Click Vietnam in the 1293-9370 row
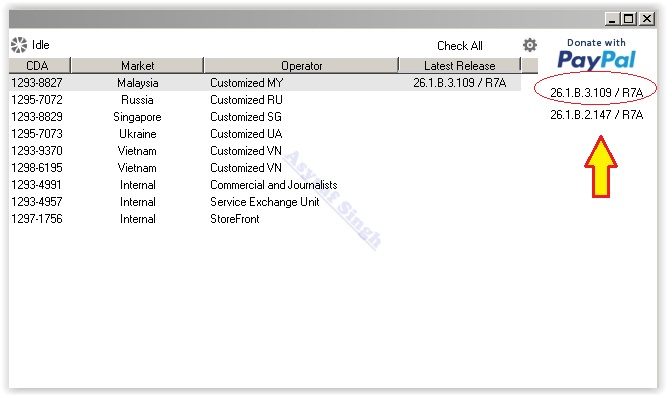 137,151
